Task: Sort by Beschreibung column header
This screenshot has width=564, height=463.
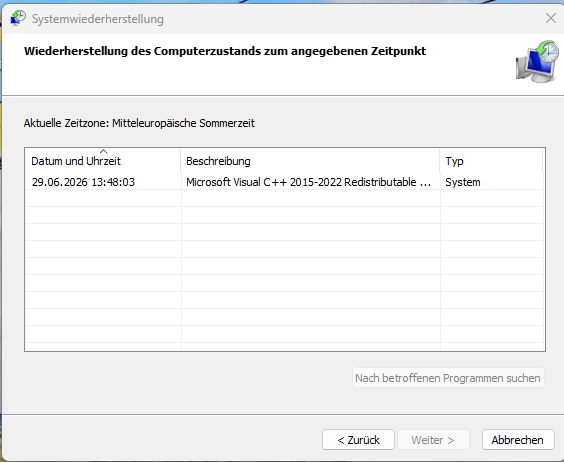Action: tap(310, 161)
